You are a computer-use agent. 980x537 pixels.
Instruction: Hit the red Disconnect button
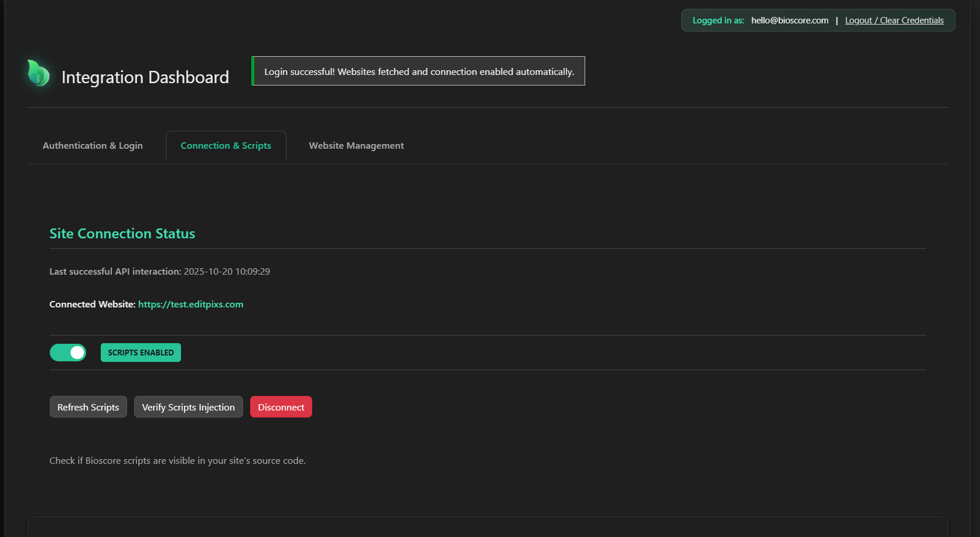pyautogui.click(x=281, y=407)
